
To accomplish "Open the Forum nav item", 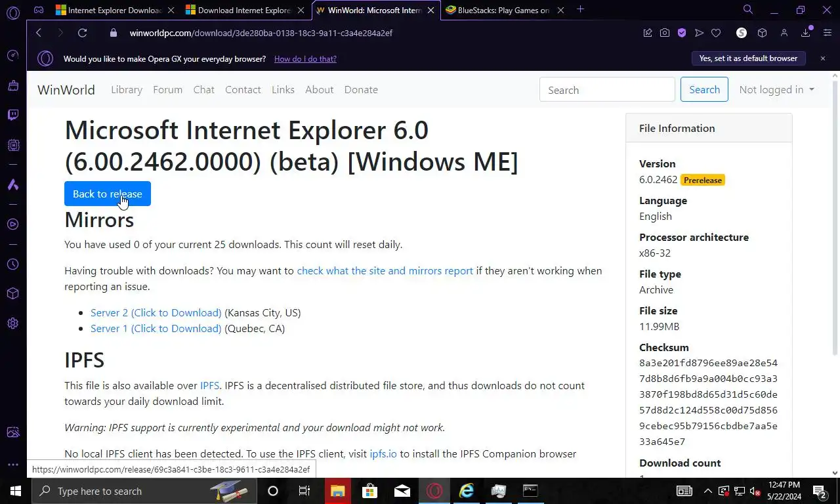I will pyautogui.click(x=168, y=90).
